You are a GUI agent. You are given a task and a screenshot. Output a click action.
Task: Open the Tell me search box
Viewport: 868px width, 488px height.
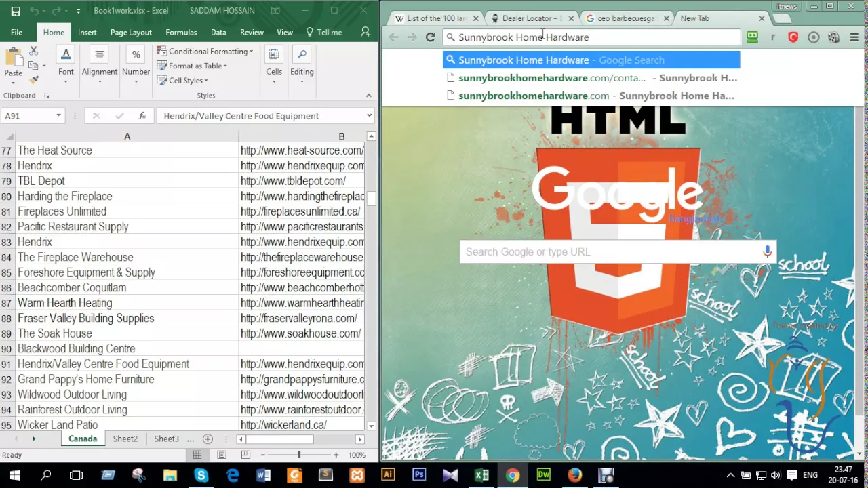pos(324,32)
